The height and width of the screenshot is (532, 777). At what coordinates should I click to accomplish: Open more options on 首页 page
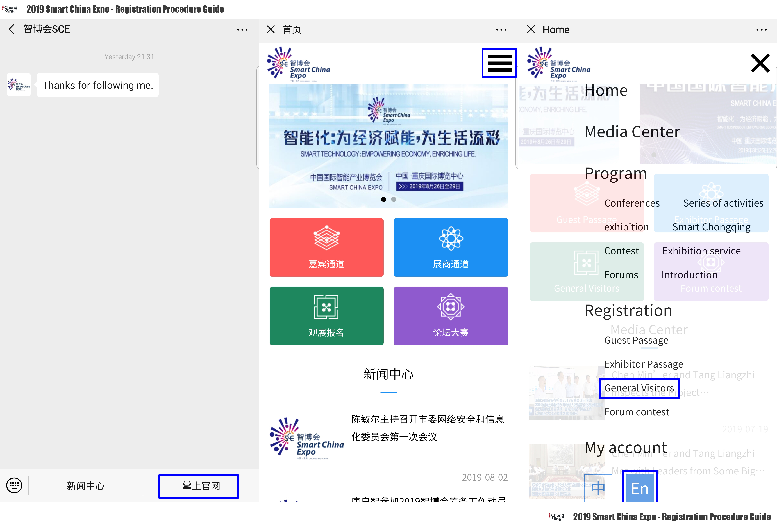point(501,30)
